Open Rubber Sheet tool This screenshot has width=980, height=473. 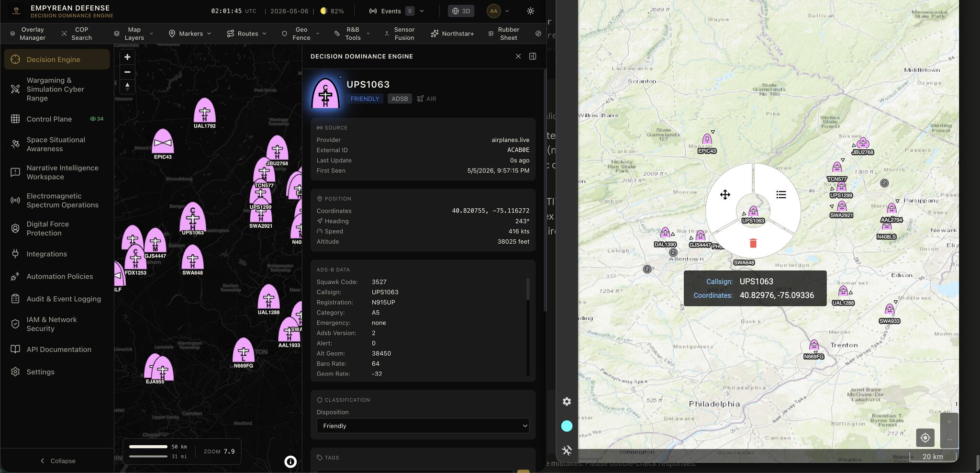(504, 34)
